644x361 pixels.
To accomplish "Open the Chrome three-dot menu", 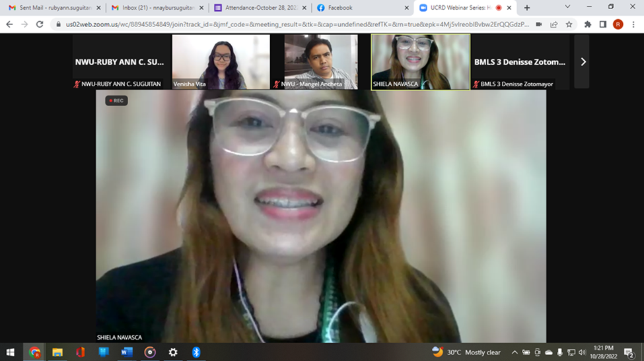I will coord(633,24).
